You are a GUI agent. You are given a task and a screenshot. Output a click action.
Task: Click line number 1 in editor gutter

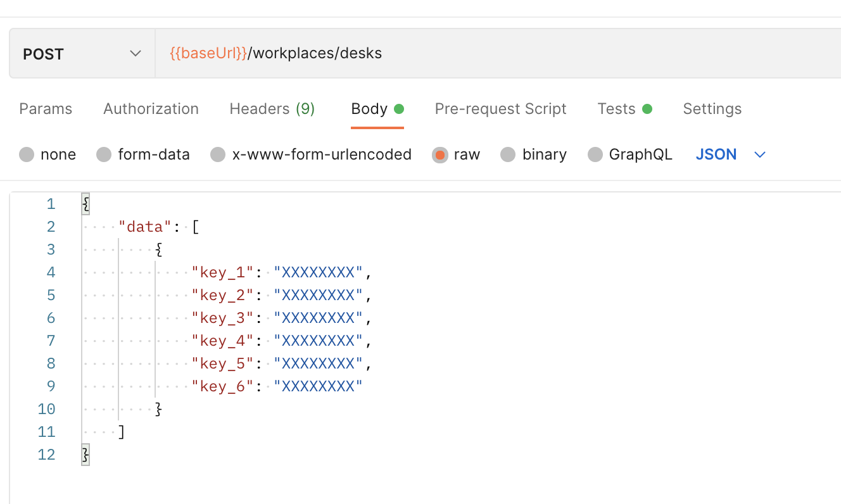point(51,204)
